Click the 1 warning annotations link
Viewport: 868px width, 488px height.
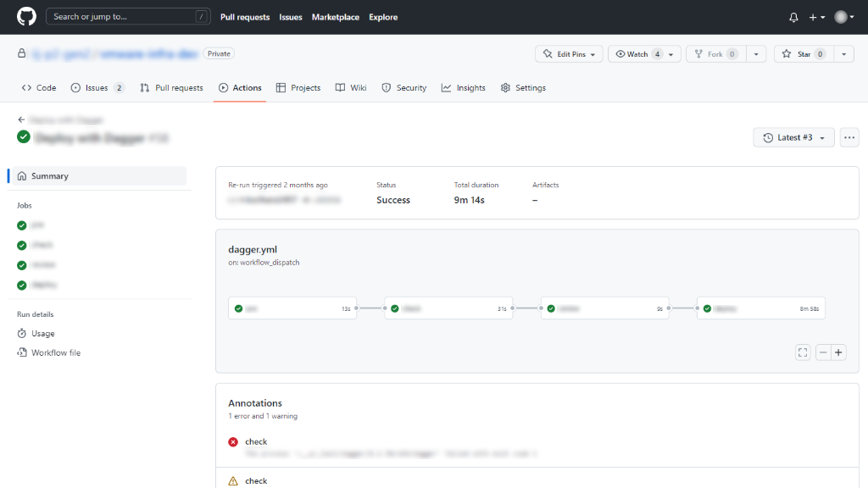coord(281,416)
